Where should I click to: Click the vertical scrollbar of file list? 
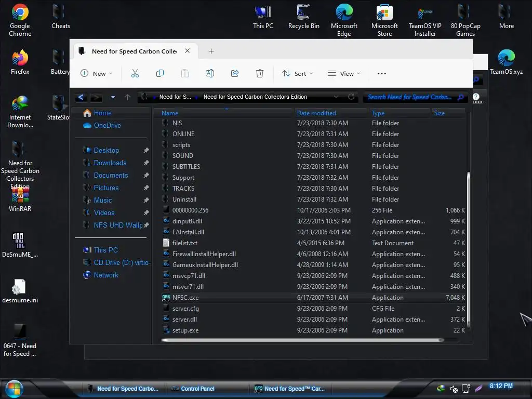[469, 249]
